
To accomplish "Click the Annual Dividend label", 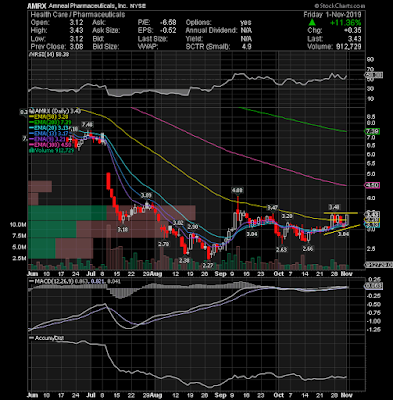I will tap(211, 30).
